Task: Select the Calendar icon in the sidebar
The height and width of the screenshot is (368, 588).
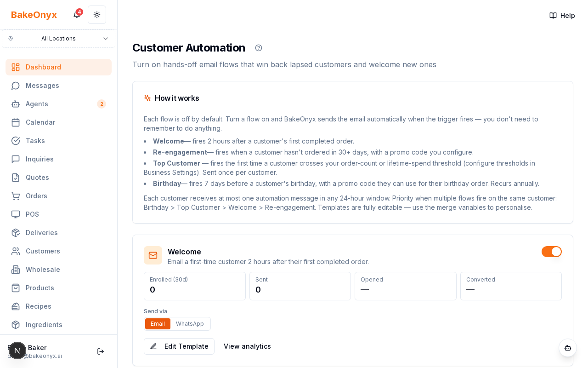Action: 16,122
